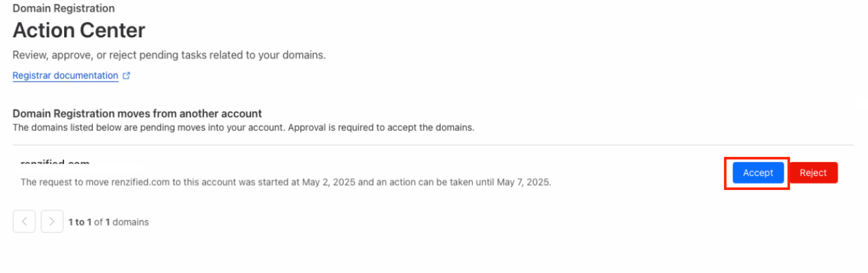Click the 'Review, approve, or reject pending tasks' description
868x273 pixels.
[169, 55]
